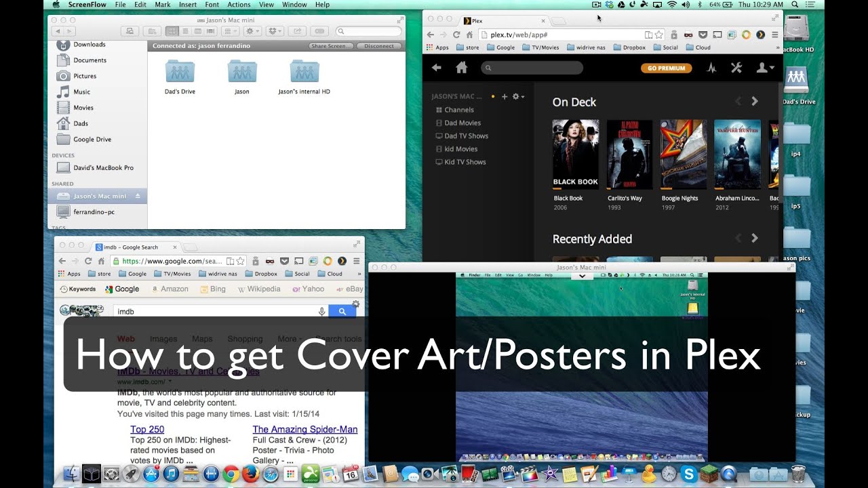
Task: Switch Finder to Cover Flow view
Action: point(210,31)
